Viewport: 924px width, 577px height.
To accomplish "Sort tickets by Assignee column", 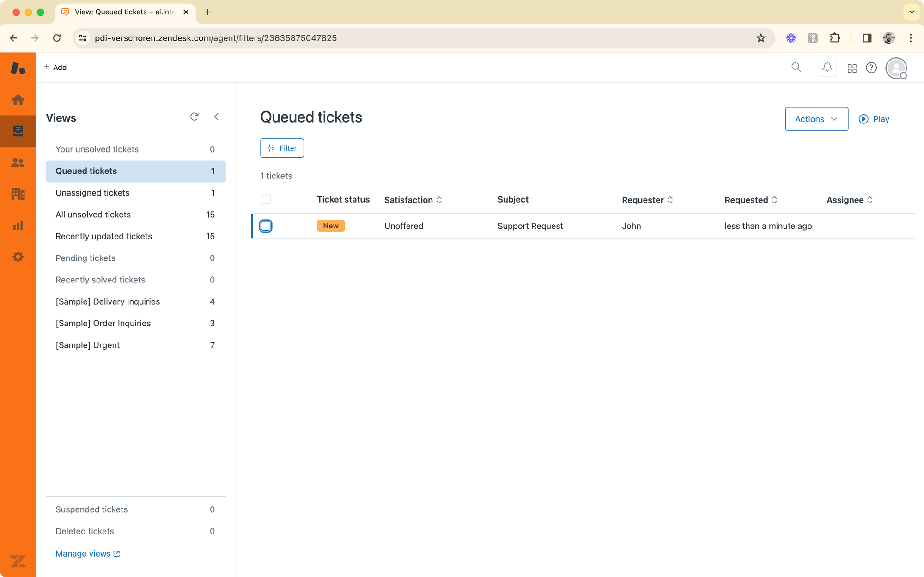I will pyautogui.click(x=849, y=200).
